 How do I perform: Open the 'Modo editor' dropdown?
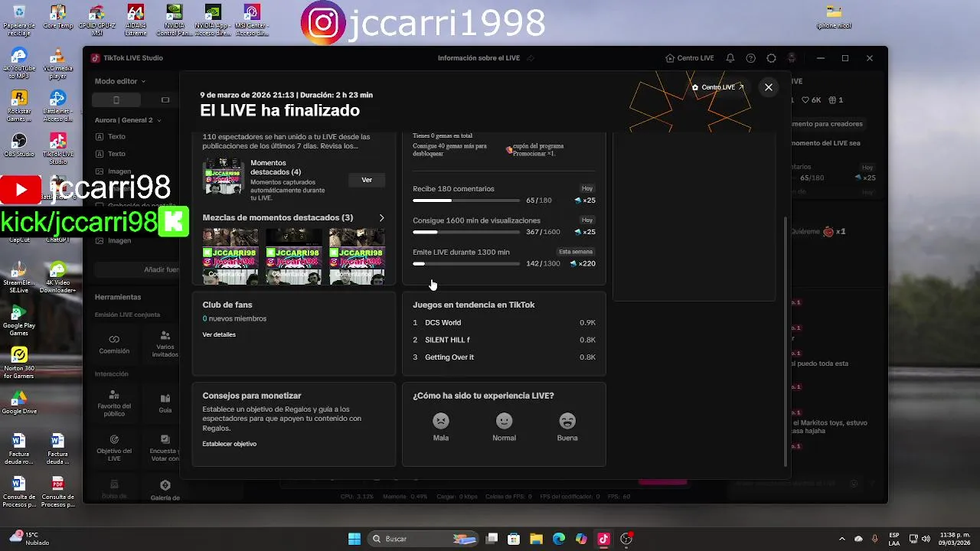tap(120, 81)
